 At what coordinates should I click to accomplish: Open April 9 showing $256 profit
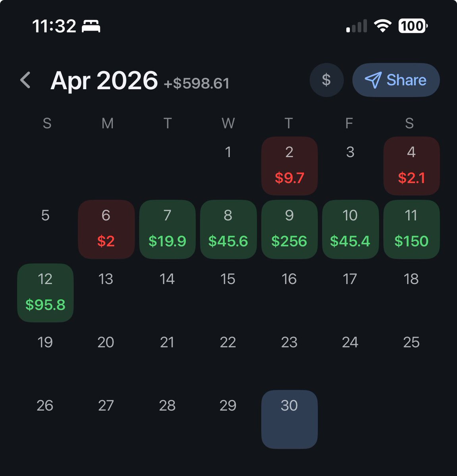tap(289, 229)
